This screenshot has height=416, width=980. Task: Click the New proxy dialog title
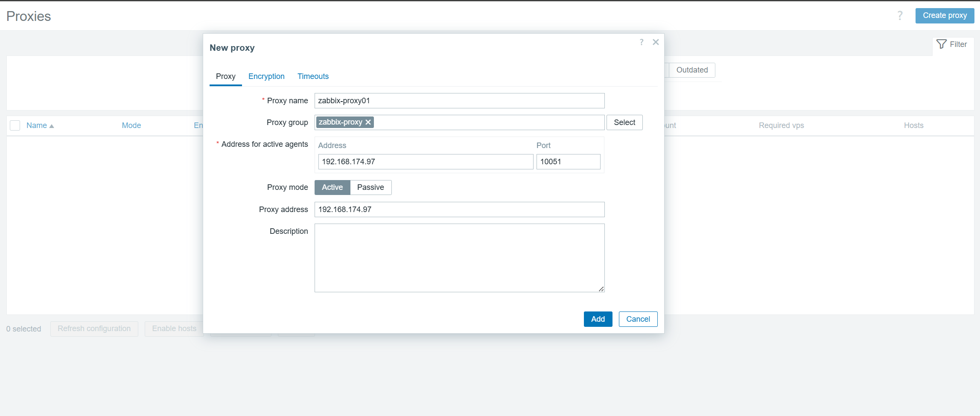pyautogui.click(x=232, y=48)
